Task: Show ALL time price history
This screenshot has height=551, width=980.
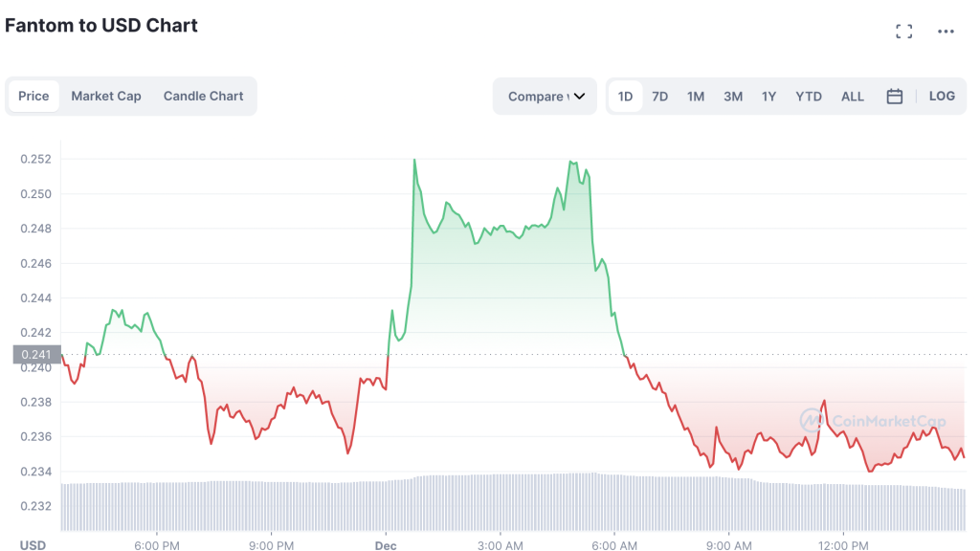Action: coord(853,97)
